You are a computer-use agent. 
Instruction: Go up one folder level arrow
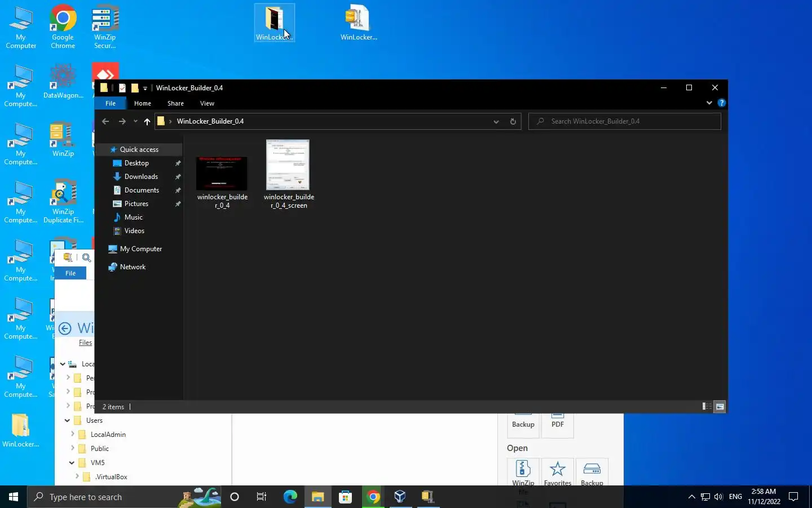147,121
